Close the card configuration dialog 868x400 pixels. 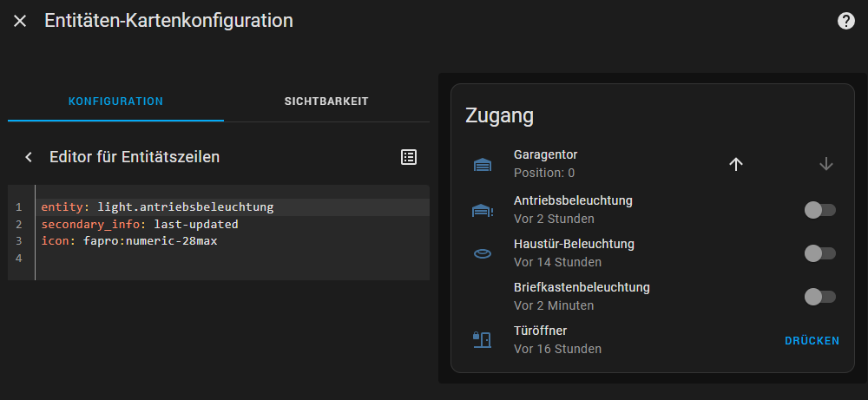click(20, 21)
